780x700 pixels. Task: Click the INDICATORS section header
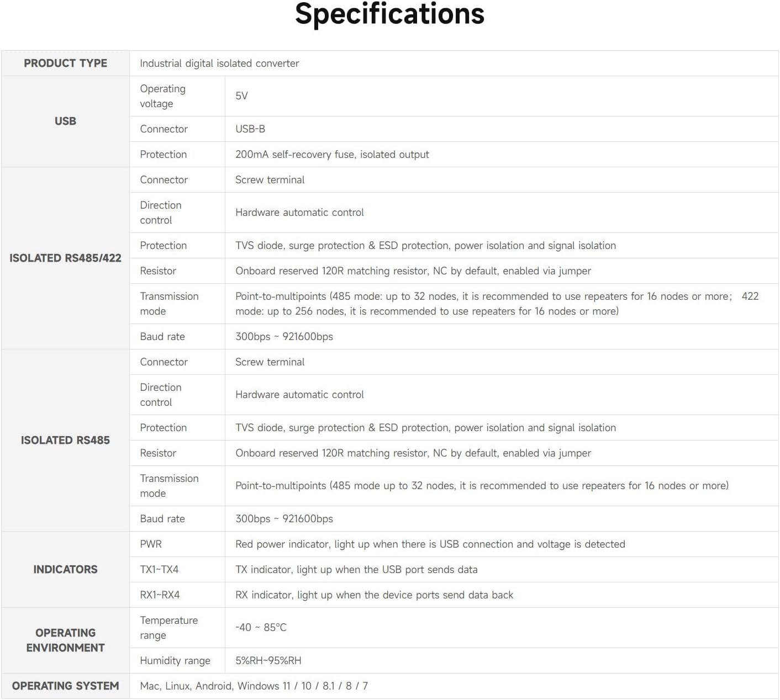tap(65, 570)
